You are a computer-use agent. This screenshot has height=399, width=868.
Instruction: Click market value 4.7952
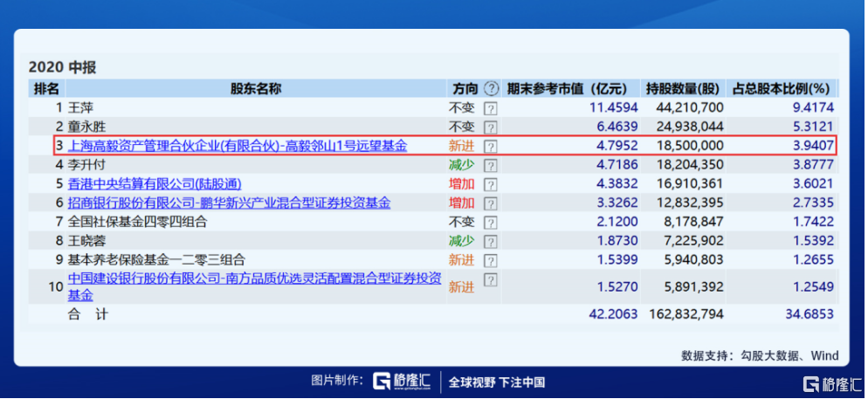(x=617, y=146)
